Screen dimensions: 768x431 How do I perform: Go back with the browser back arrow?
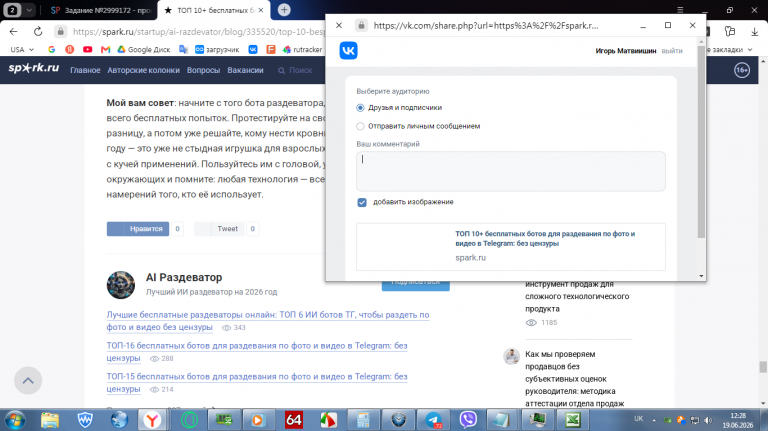click(13, 31)
